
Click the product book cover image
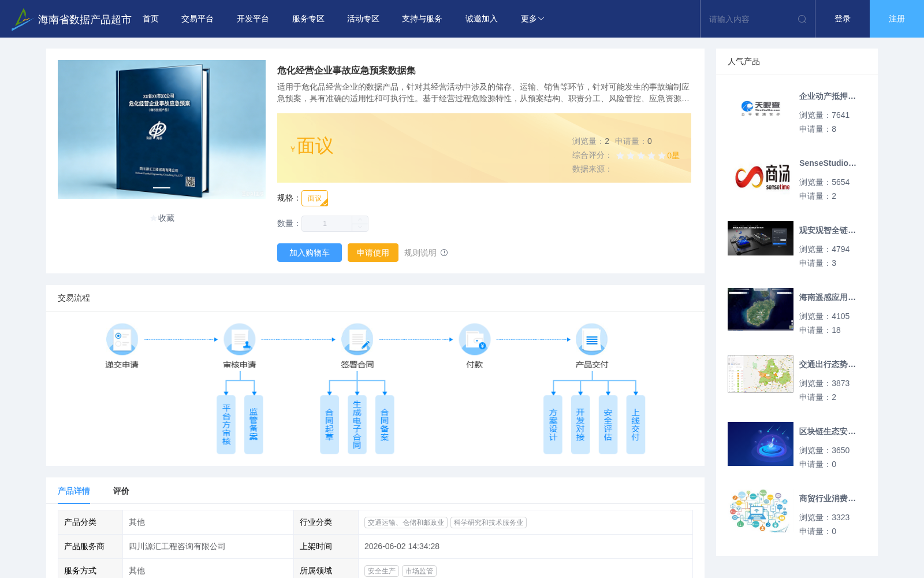coord(162,129)
